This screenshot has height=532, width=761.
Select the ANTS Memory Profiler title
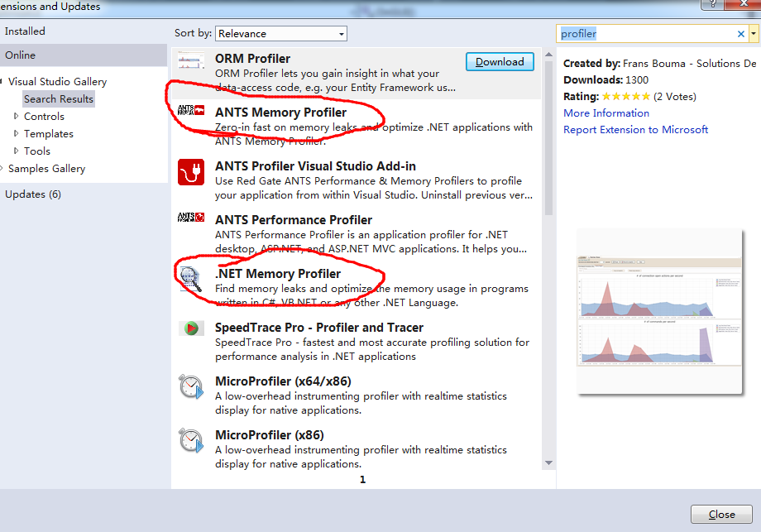pyautogui.click(x=280, y=113)
